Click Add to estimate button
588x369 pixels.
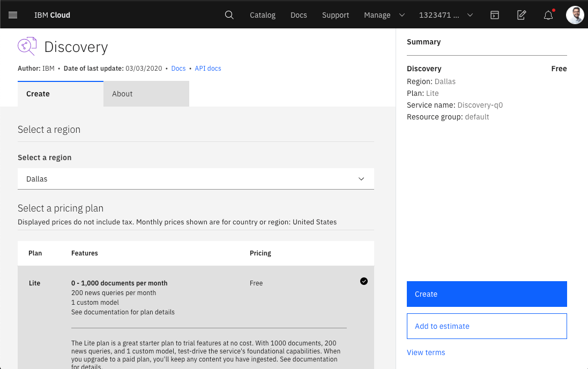487,326
